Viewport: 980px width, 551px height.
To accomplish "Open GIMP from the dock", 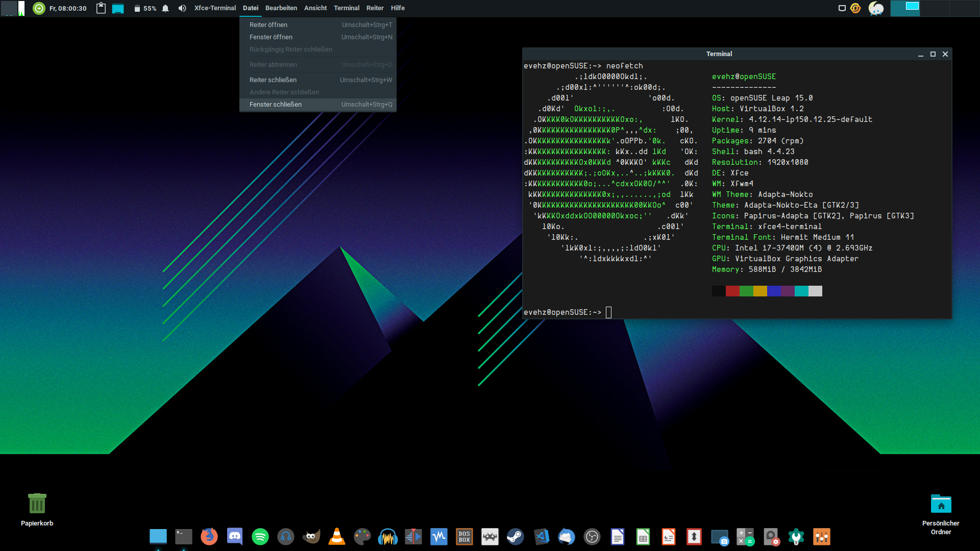I will click(311, 537).
